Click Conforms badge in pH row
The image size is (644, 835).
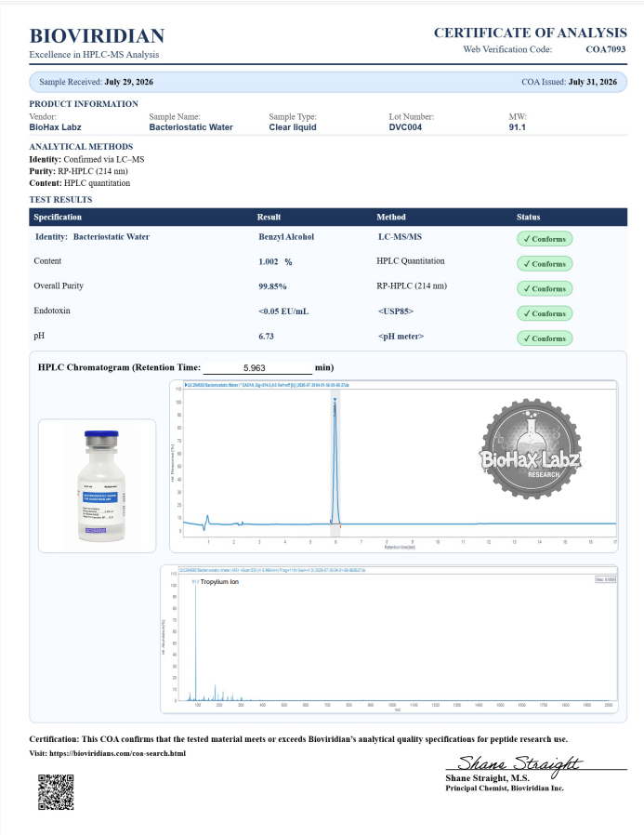coord(545,338)
